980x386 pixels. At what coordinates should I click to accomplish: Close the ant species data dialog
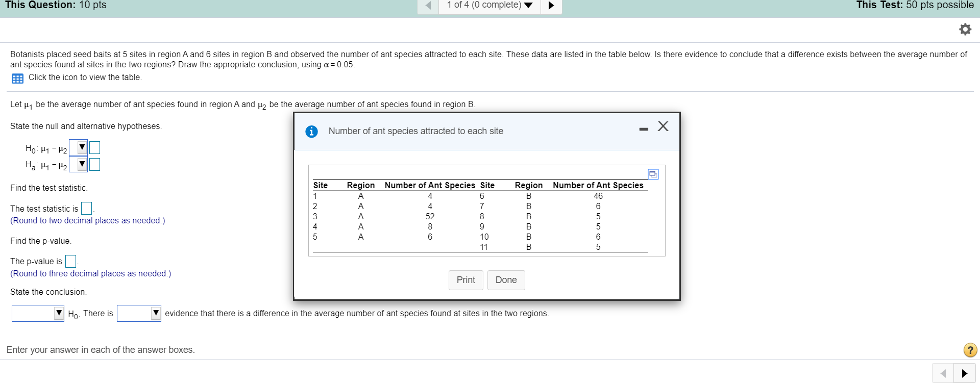tap(663, 126)
